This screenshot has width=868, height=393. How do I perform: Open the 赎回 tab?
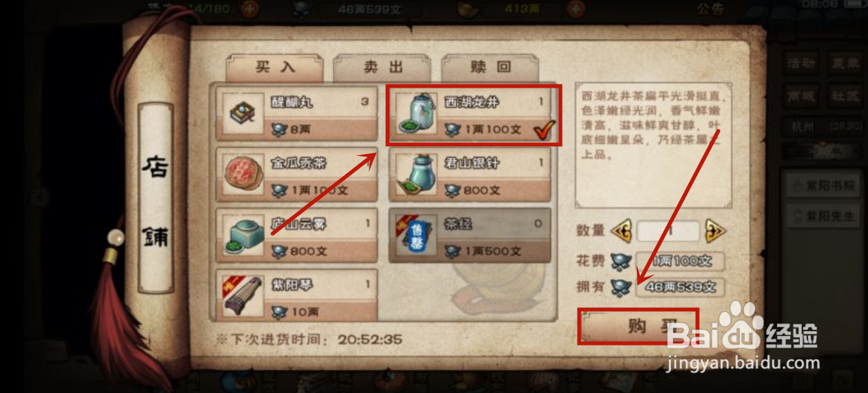coord(491,67)
